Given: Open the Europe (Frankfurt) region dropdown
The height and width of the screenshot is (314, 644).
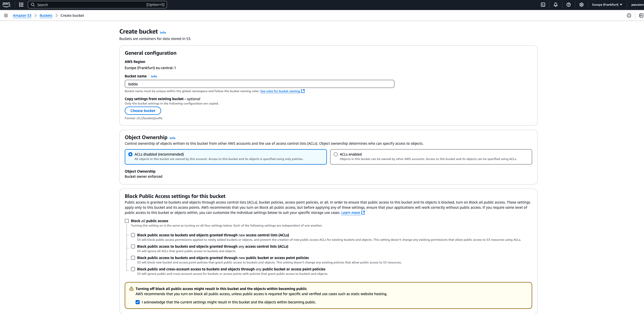Looking at the screenshot, I should point(607,5).
